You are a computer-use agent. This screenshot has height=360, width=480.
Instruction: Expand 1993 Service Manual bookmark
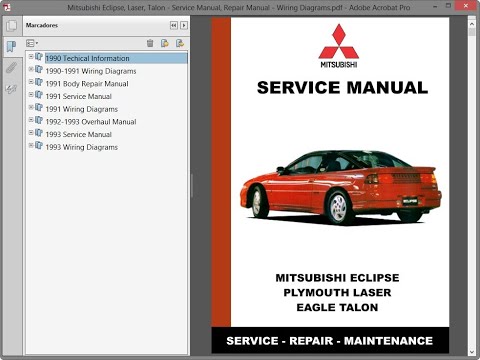(31, 133)
